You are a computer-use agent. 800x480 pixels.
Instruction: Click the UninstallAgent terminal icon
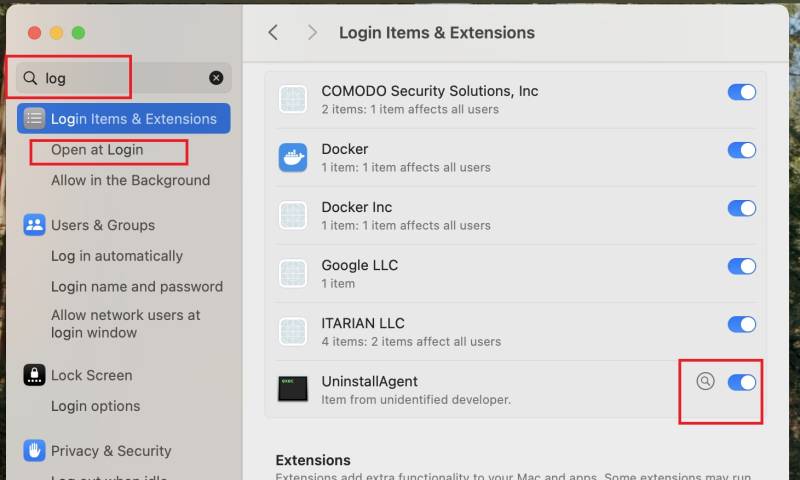tap(293, 389)
